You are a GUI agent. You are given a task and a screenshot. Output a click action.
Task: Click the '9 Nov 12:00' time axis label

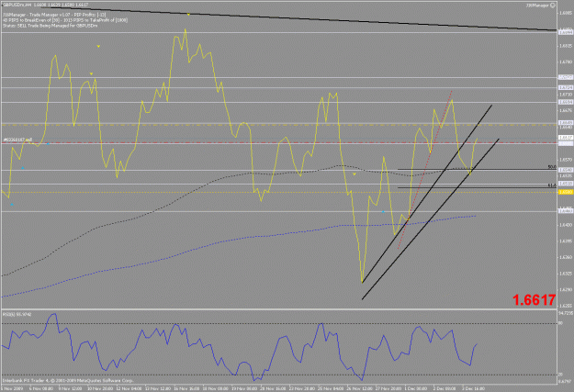(71, 388)
